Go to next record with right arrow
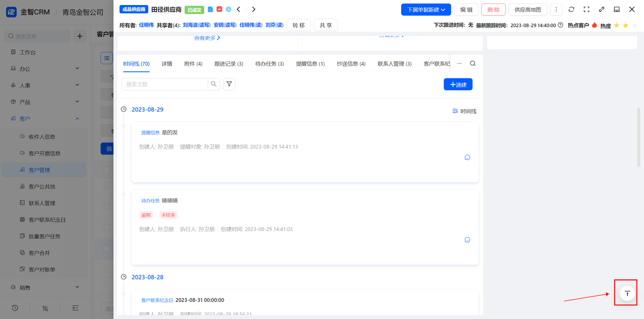 (x=254, y=9)
